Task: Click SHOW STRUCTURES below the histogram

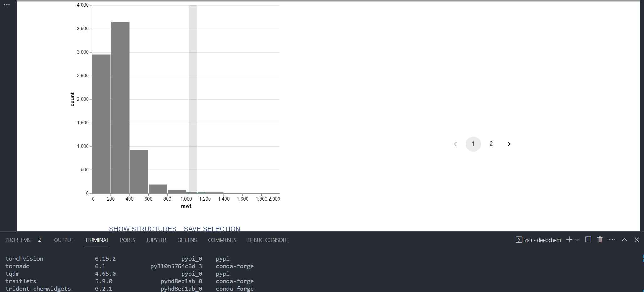Action: [x=142, y=229]
